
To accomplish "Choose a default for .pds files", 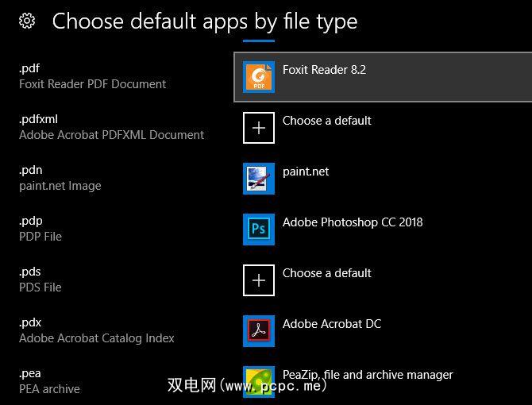I will coord(326,273).
